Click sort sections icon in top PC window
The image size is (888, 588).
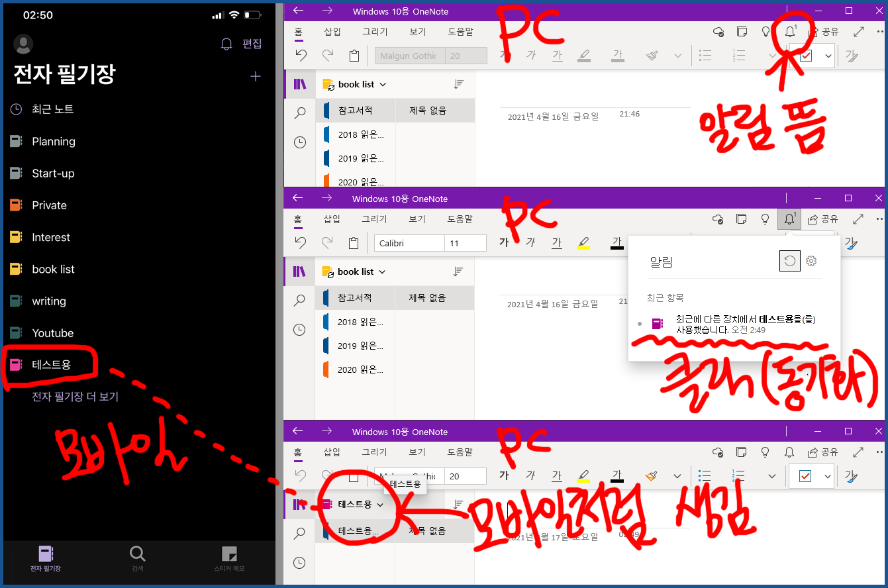(x=459, y=84)
